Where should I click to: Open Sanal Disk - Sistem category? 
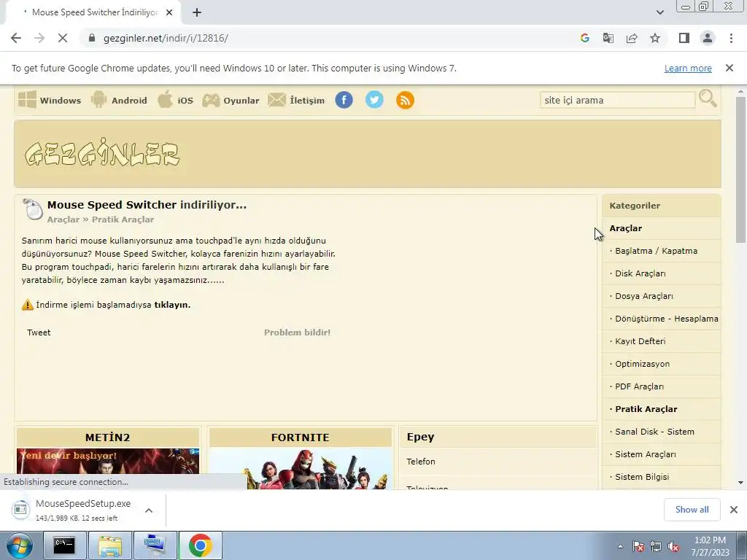tap(654, 432)
